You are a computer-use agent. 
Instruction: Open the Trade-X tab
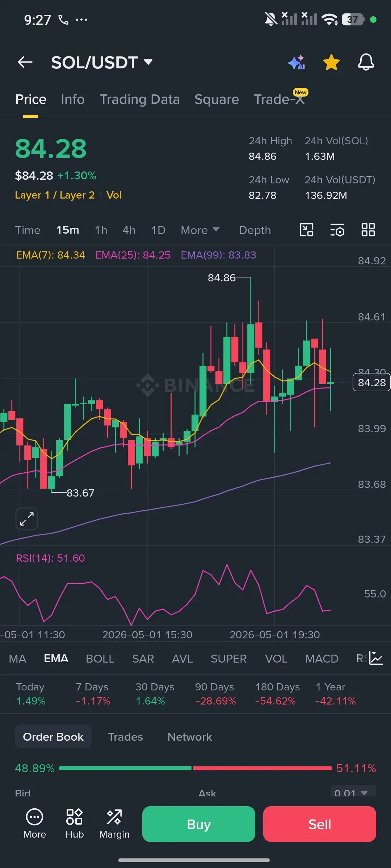pos(279,99)
